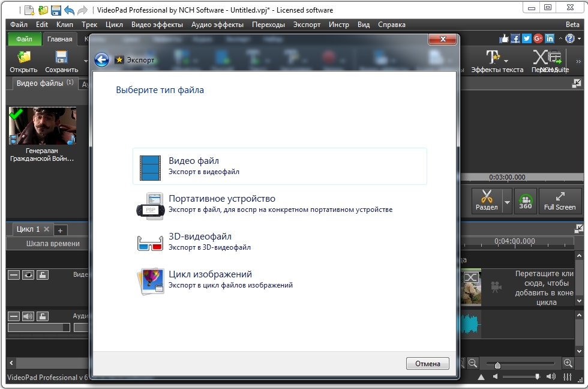The image size is (588, 389).
Task: Open the Переходы menu
Action: (x=269, y=25)
